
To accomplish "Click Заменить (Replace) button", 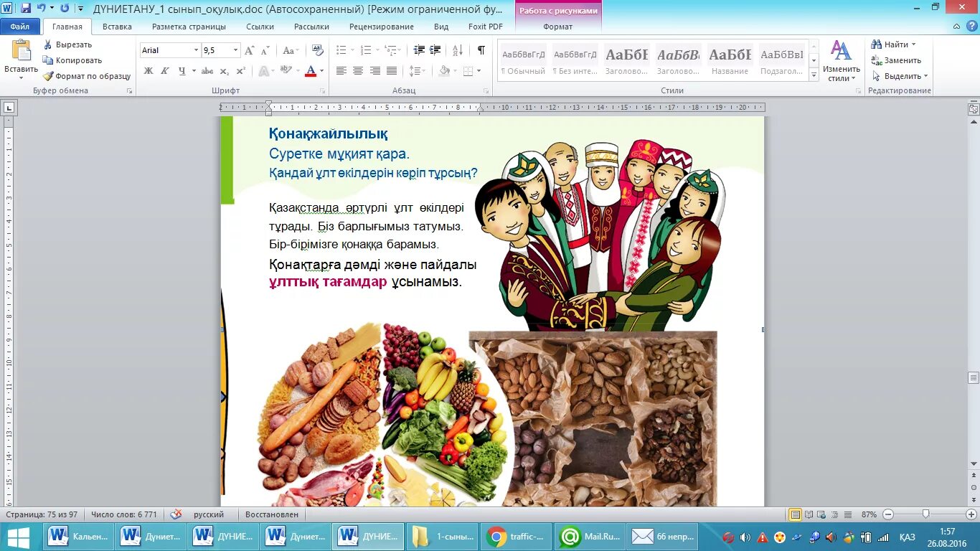I will point(896,60).
